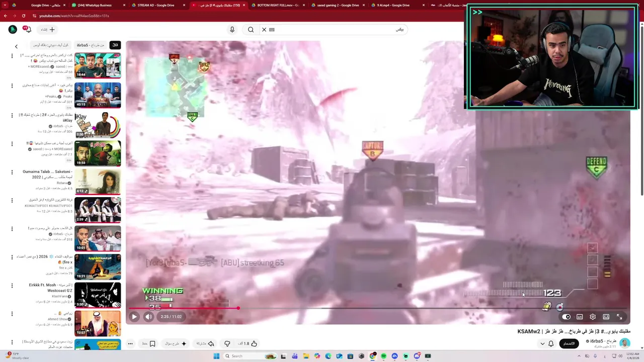The width and height of the screenshot is (644, 362).
Task: Open Discord from the taskbar
Action: tap(417, 356)
